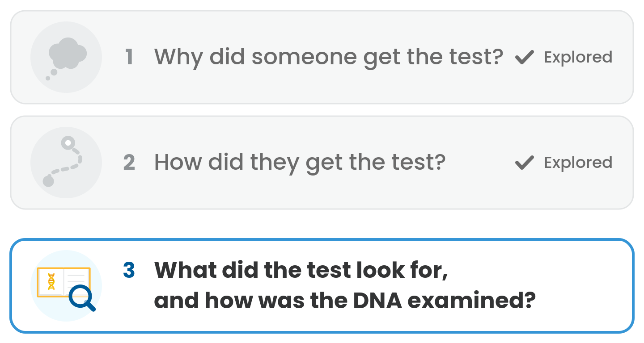Open 'How did they get the test?'

click(300, 163)
